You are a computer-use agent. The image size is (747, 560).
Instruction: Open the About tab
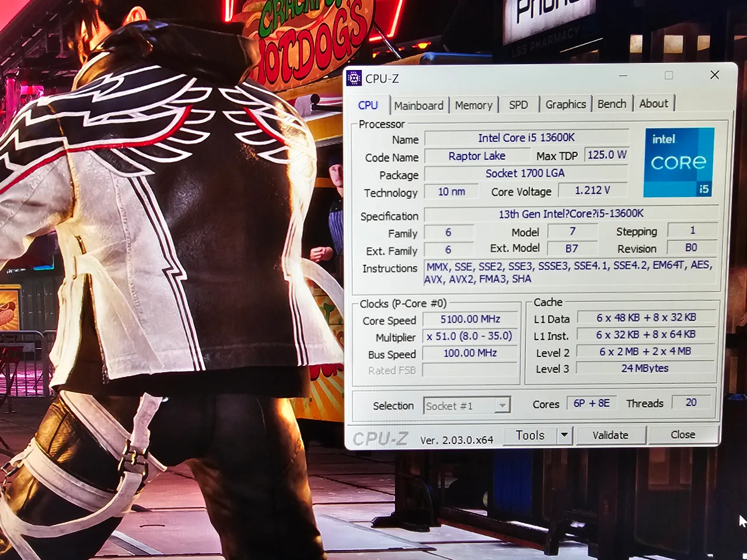pyautogui.click(x=654, y=103)
